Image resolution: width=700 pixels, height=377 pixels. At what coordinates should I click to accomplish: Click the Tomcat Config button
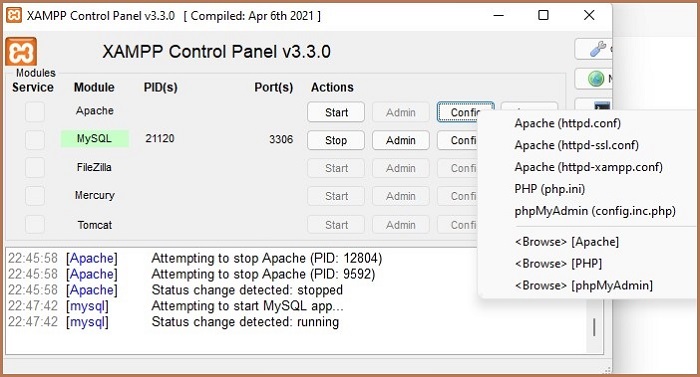pyautogui.click(x=458, y=225)
